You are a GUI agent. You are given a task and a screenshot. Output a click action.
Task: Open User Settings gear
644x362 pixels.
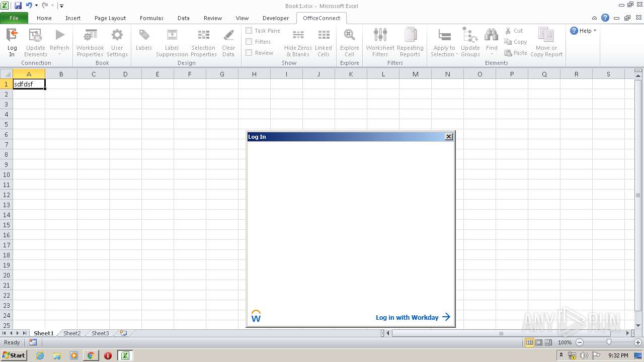coord(117,42)
